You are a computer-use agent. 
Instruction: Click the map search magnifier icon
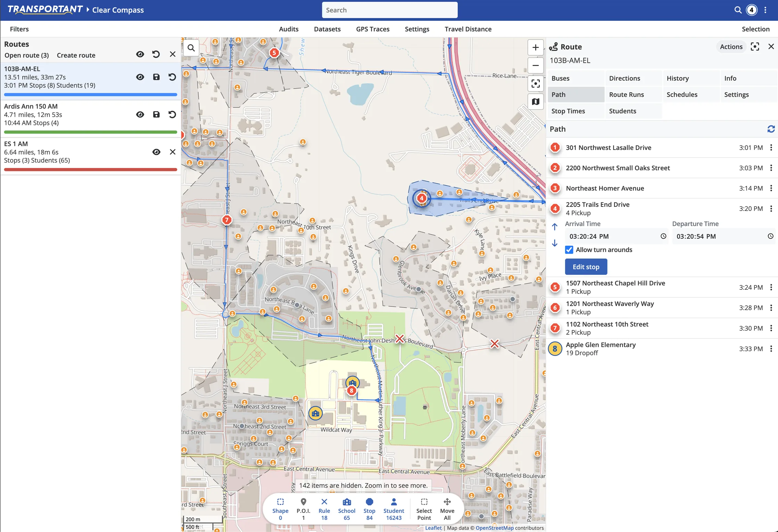click(191, 48)
